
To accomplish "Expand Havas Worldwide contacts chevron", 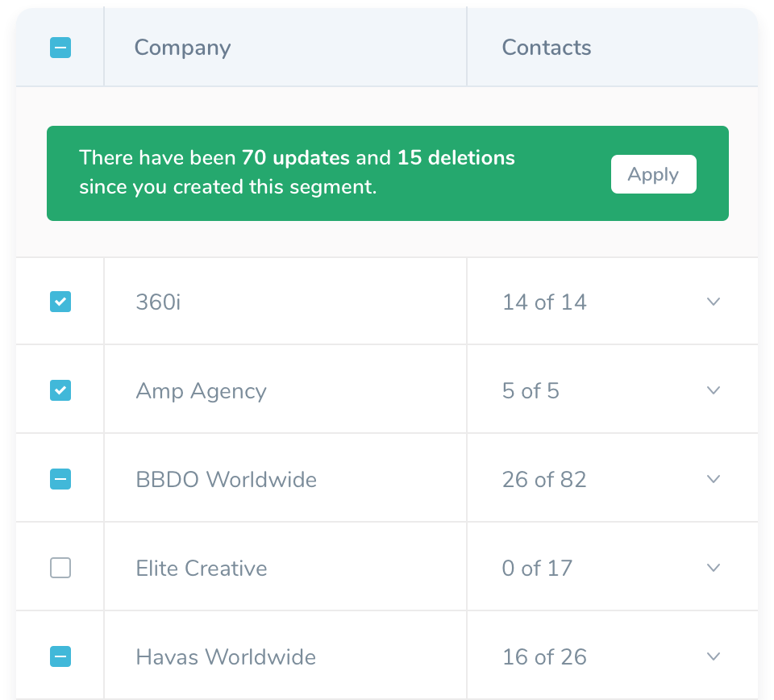I will pos(713,656).
